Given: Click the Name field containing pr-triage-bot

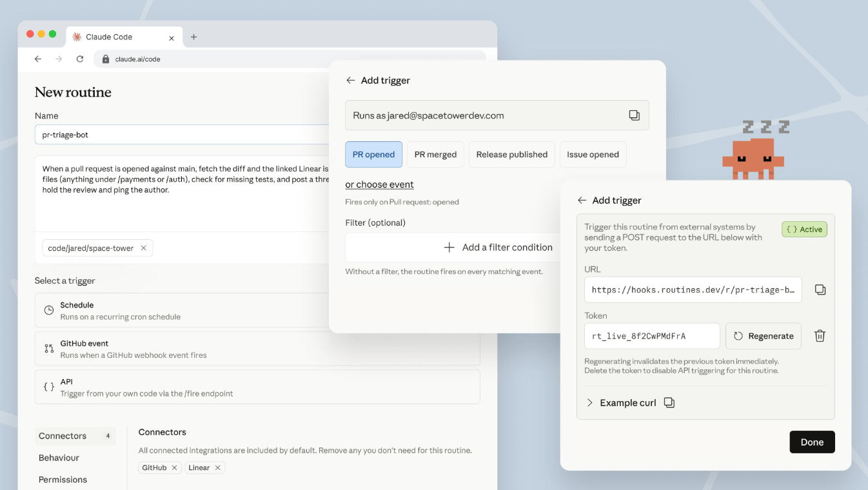Looking at the screenshot, I should (x=182, y=135).
